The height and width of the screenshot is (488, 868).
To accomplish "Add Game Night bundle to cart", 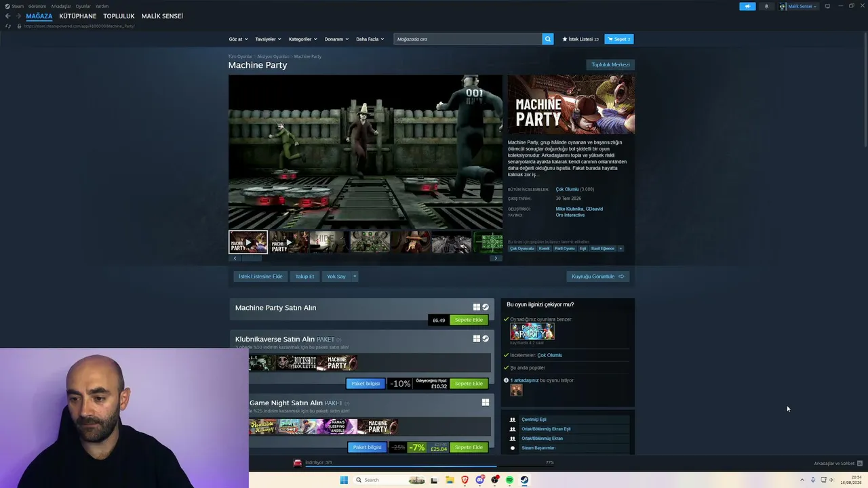I will pyautogui.click(x=469, y=447).
